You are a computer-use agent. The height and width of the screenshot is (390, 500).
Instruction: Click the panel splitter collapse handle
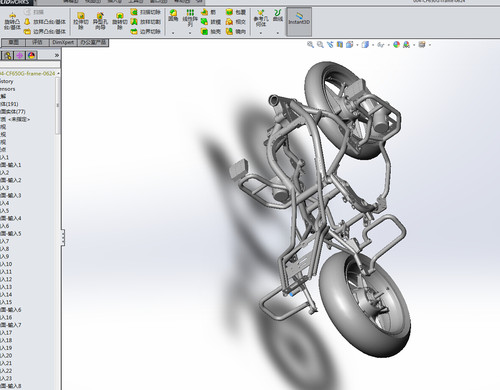pyautogui.click(x=63, y=237)
